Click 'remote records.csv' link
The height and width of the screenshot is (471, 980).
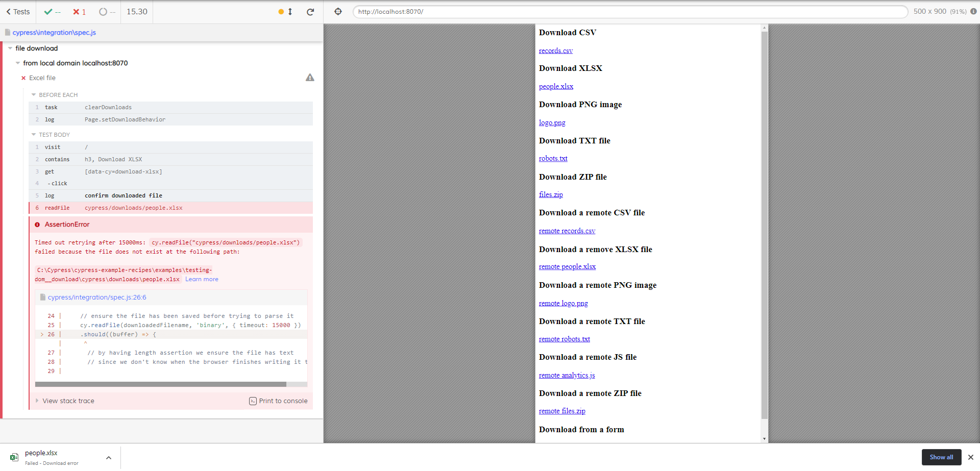567,231
